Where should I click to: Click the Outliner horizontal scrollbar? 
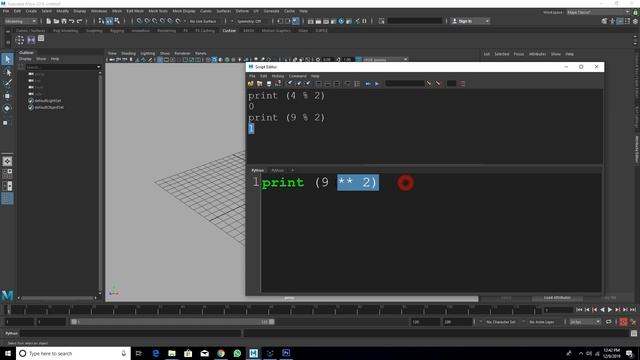57,298
